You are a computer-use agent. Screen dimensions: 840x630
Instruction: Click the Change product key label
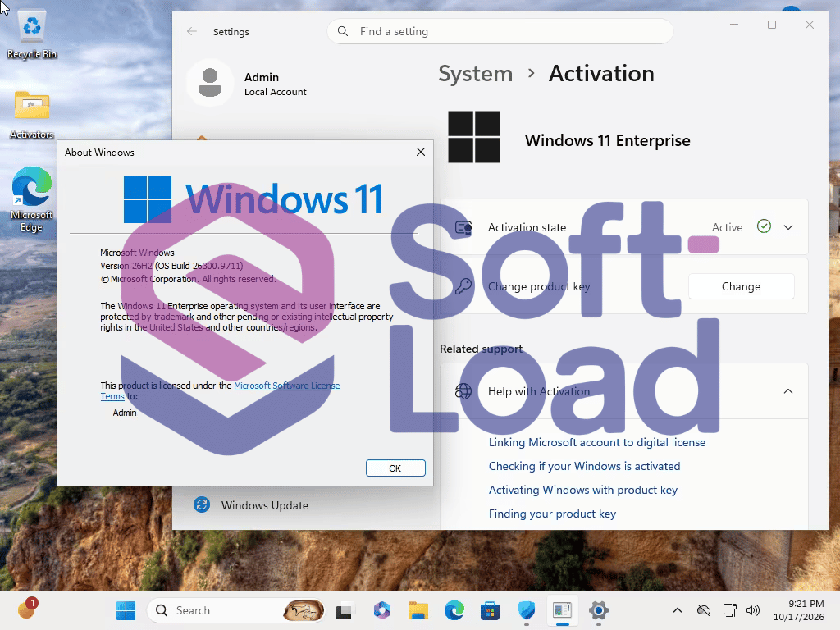[x=539, y=286]
